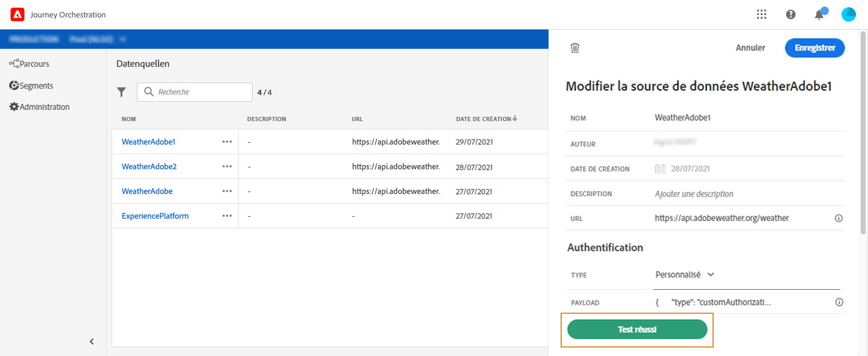The width and height of the screenshot is (868, 356).
Task: Click the Description column header
Action: (266, 119)
